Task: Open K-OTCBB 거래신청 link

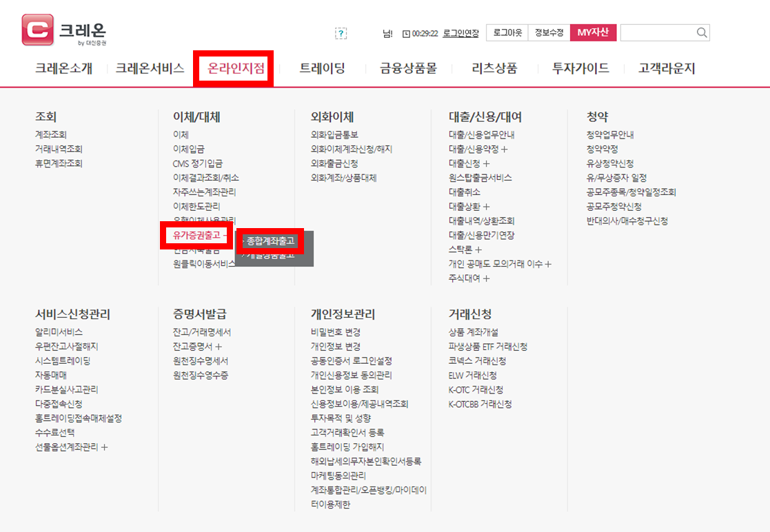Action: pyautogui.click(x=480, y=405)
